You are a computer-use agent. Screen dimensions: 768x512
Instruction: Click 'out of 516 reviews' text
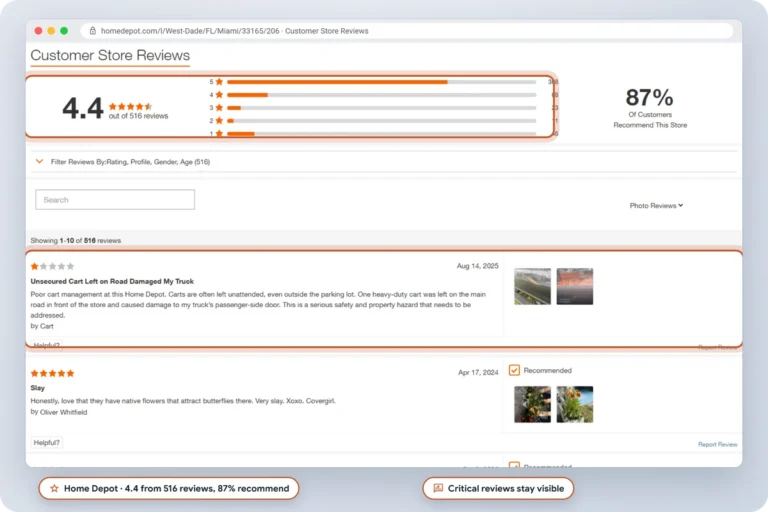coord(138,116)
